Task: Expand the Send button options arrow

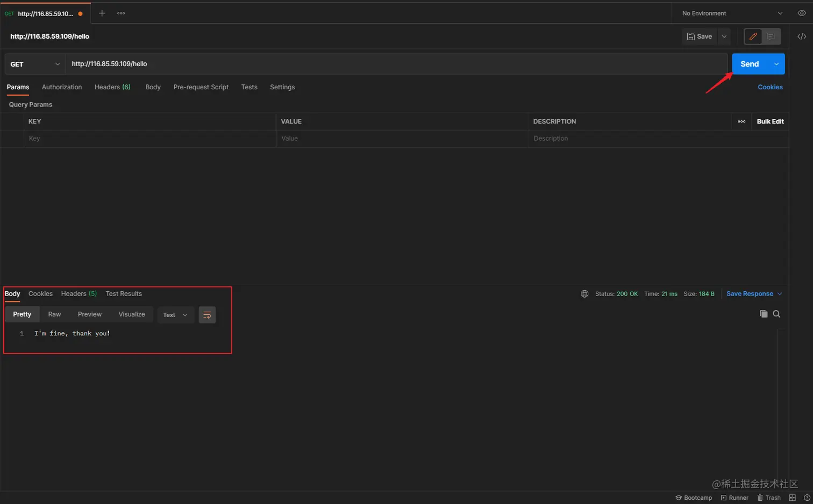Action: pyautogui.click(x=776, y=64)
